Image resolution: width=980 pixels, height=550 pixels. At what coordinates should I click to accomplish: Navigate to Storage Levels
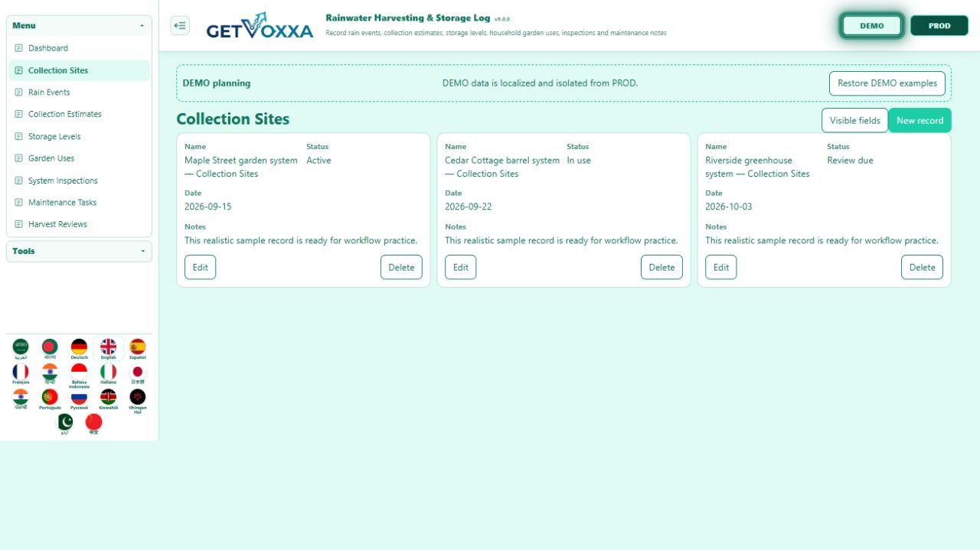(x=79, y=137)
